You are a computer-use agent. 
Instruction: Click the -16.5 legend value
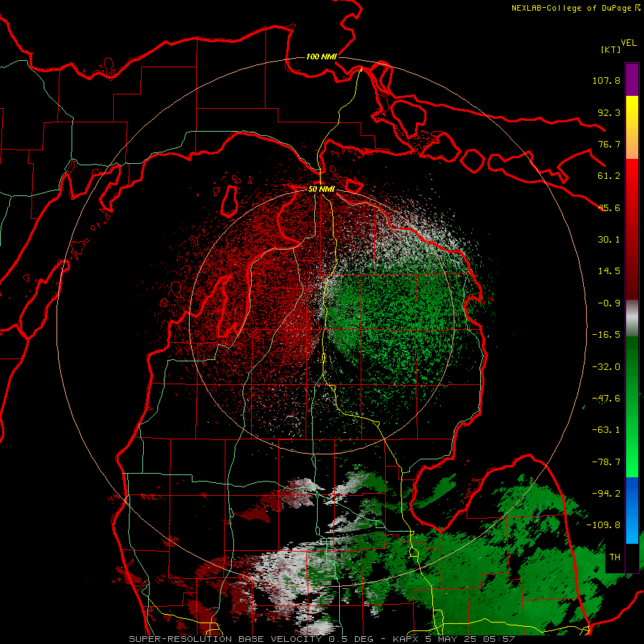coord(606,335)
